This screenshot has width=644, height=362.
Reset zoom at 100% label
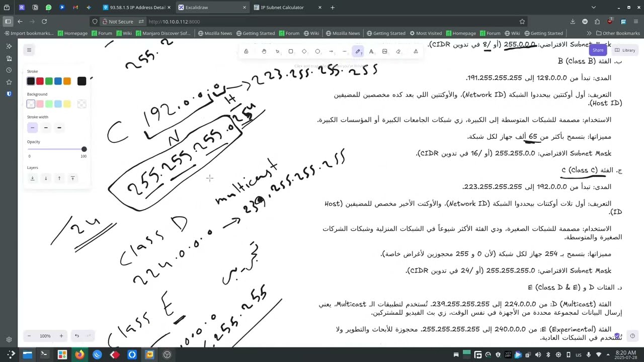(x=45, y=336)
